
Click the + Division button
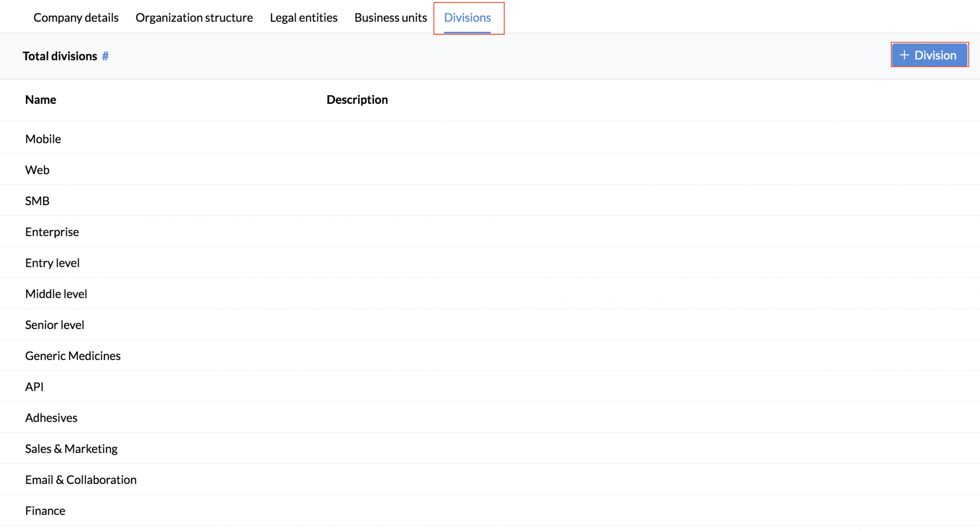[x=929, y=55]
